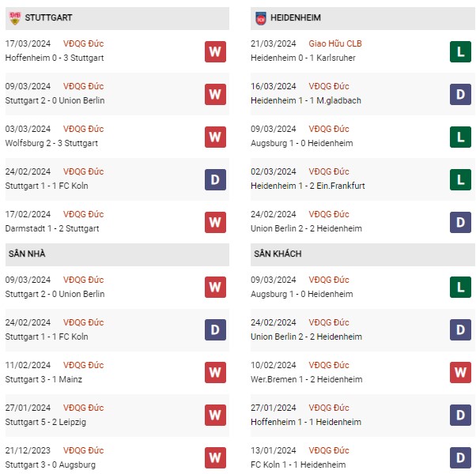This screenshot has height=474, width=476.
Task: Open the SÂN KHÁCH away matches header
Action: [277, 254]
